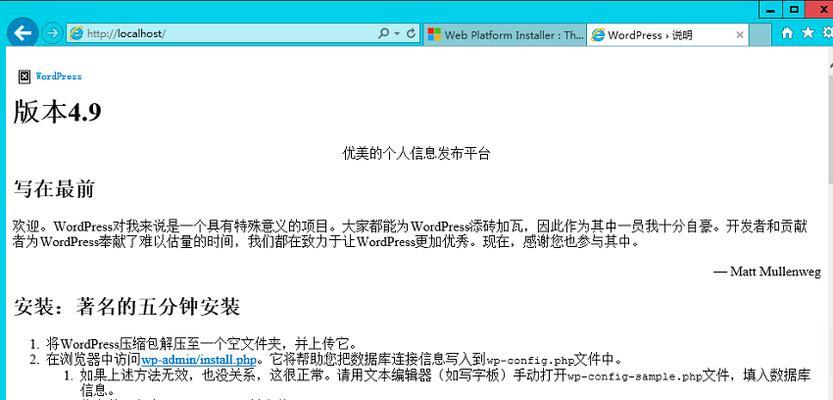Click the scrollbar up arrow
833x400 pixels.
tap(830, 63)
